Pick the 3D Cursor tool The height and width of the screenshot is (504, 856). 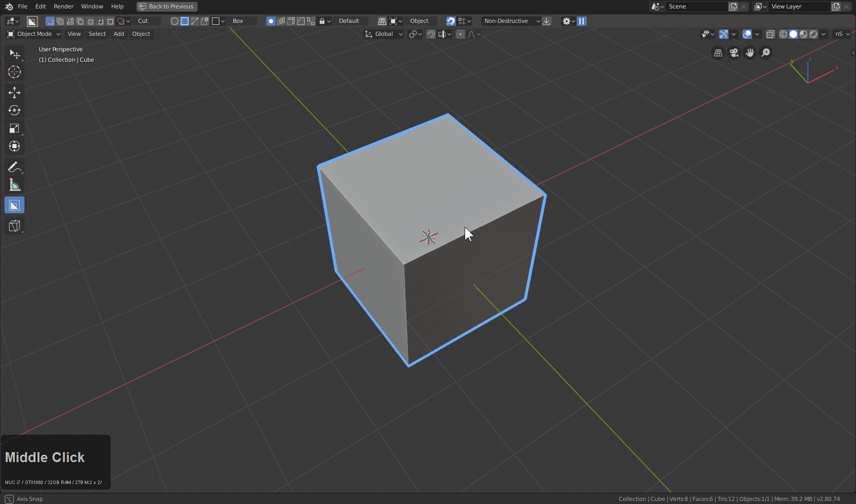point(14,72)
